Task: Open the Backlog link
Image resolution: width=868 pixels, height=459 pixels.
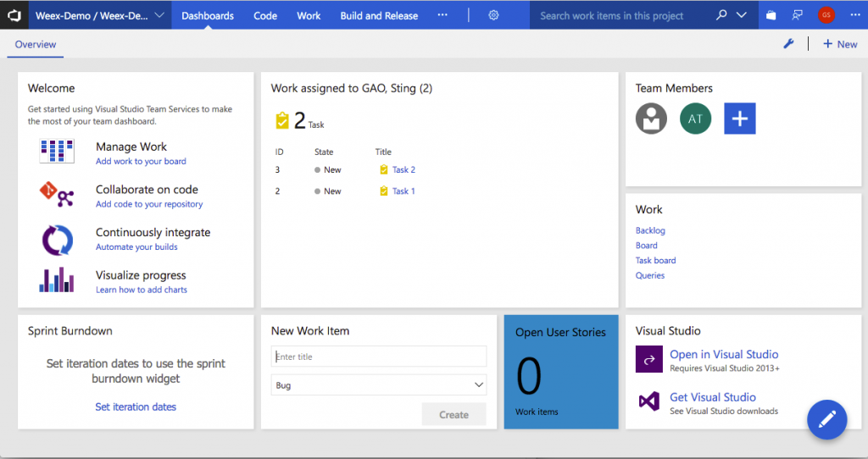Action: click(650, 230)
